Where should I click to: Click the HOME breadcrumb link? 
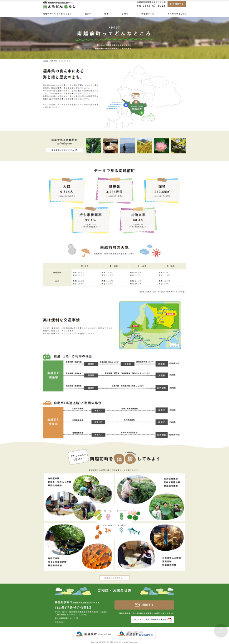point(45,61)
